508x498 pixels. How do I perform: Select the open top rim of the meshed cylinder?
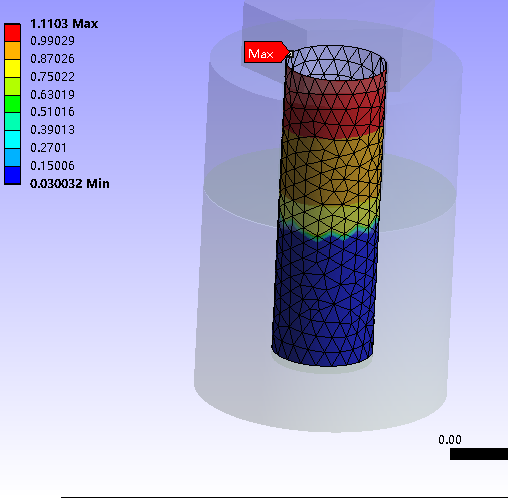[x=336, y=62]
